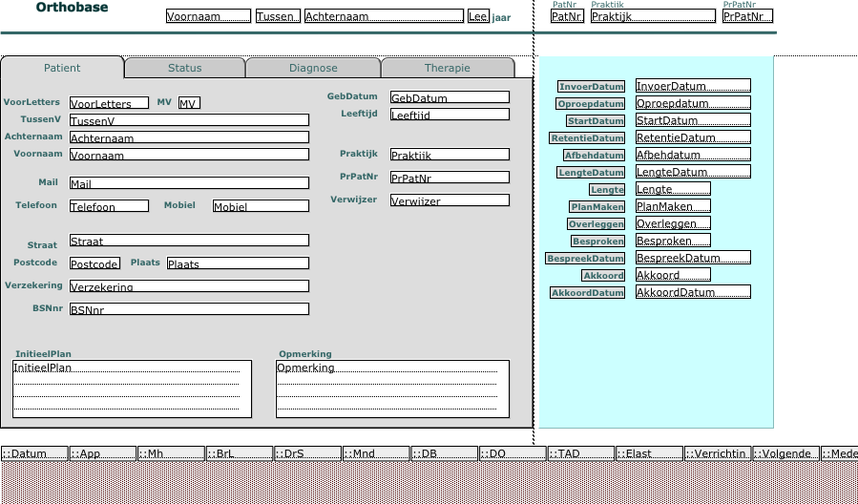
Task: Open the Diagnose tab
Action: coord(313,68)
